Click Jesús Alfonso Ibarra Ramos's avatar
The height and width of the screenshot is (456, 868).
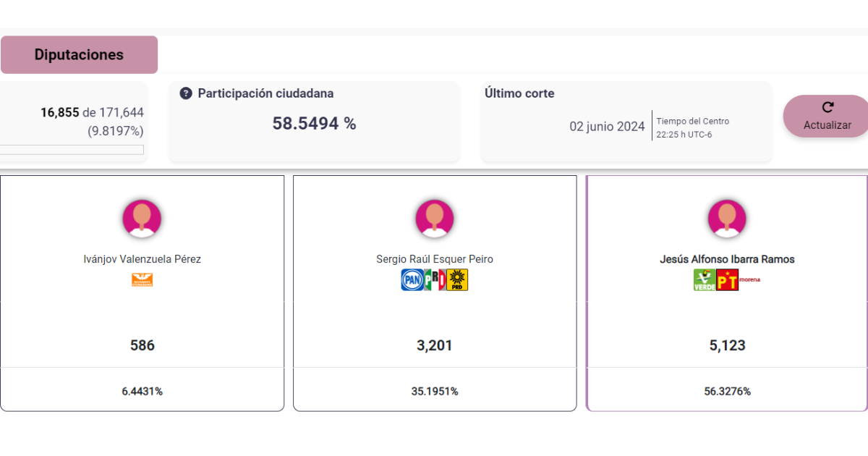tap(727, 219)
